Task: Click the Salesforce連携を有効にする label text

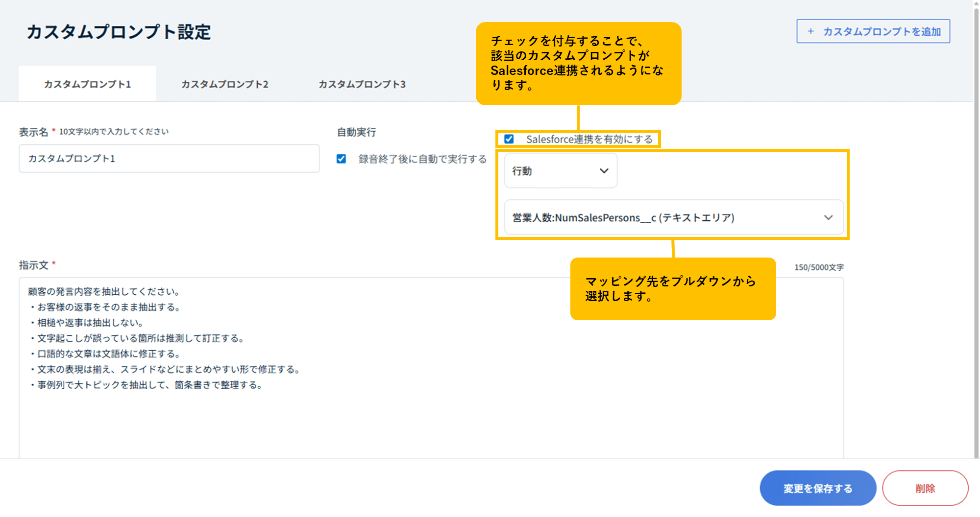Action: [x=589, y=139]
